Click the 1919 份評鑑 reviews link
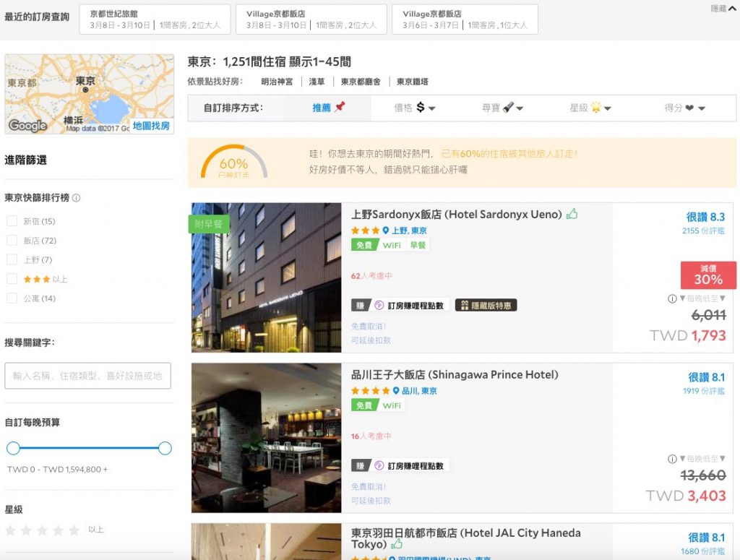This screenshot has height=560, width=740. click(704, 391)
